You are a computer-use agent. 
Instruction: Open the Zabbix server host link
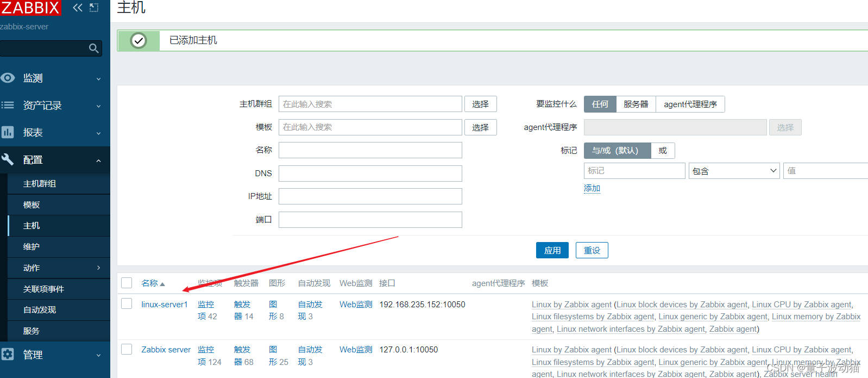pyautogui.click(x=166, y=350)
